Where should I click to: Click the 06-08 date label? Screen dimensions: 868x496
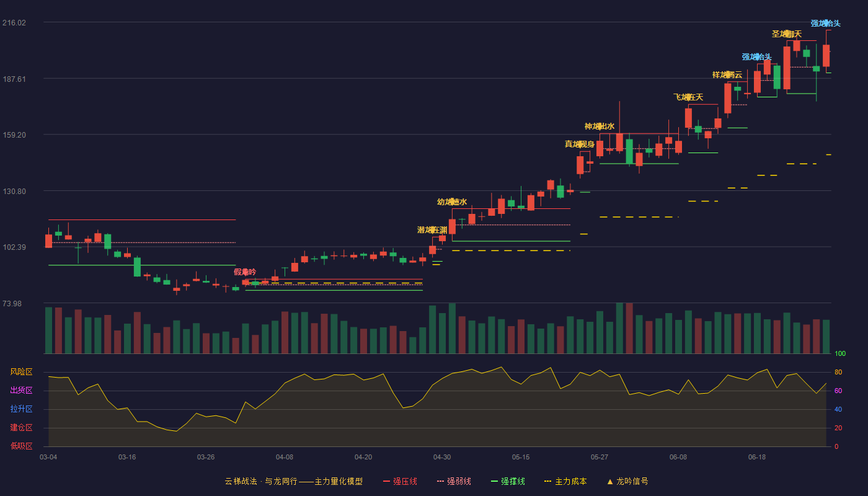coord(678,457)
